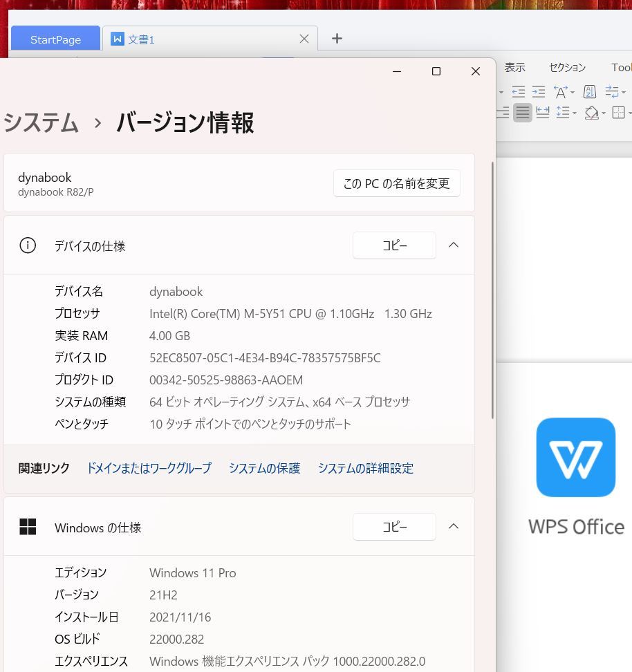Screen dimensions: 632x672
Task: Click the Increase Indent icon in WPS toolbar
Action: pyautogui.click(x=539, y=92)
